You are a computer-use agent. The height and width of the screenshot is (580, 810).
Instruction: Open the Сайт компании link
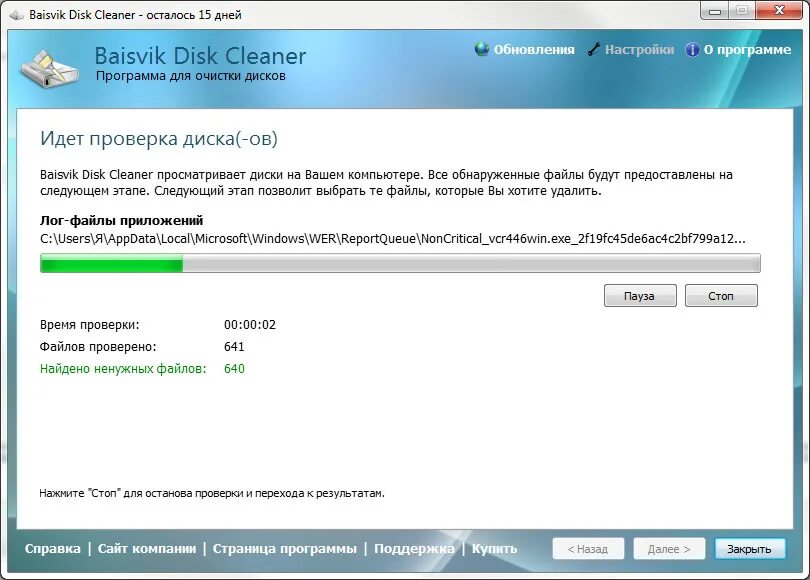point(147,548)
